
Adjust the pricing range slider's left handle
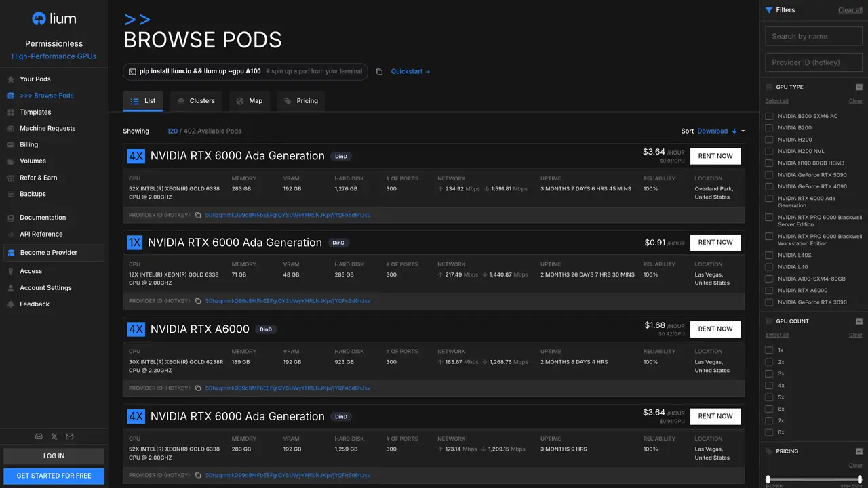pyautogui.click(x=768, y=479)
